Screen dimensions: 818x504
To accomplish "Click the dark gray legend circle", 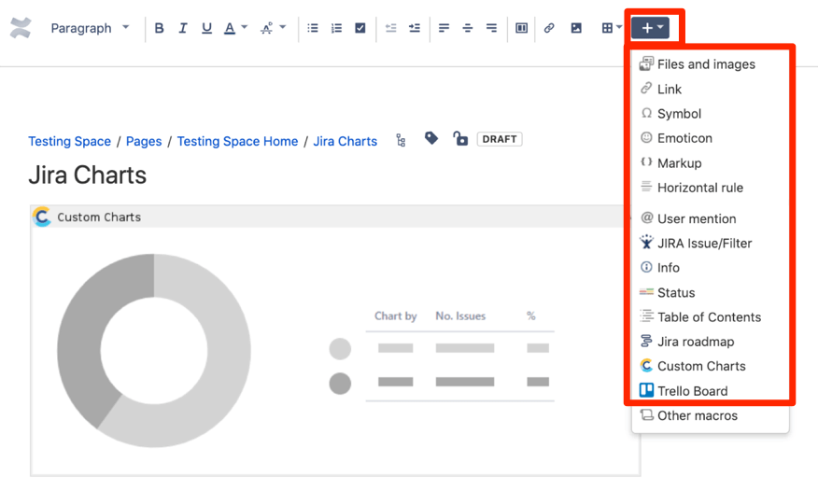I will (340, 383).
